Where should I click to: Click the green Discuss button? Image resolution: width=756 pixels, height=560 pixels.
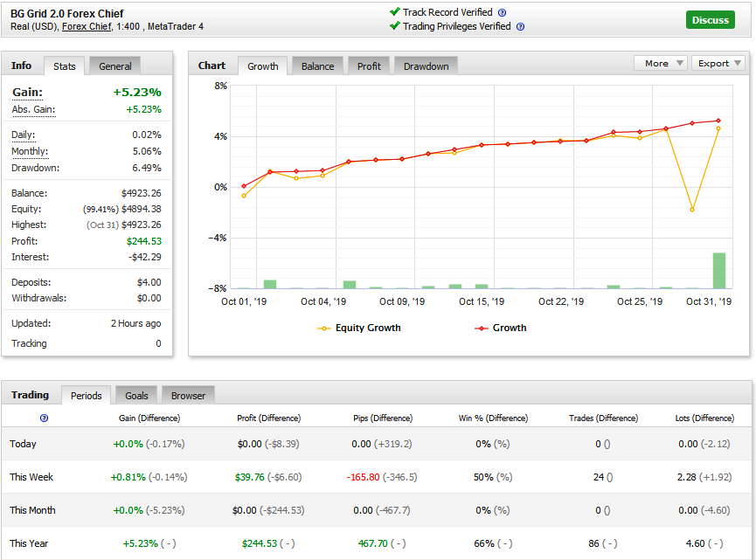tap(711, 20)
